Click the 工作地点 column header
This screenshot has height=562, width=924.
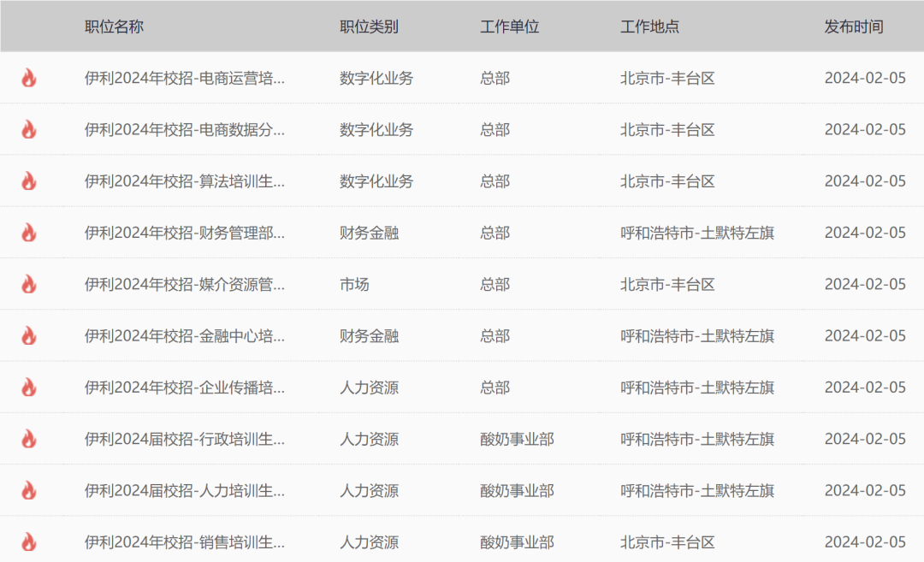tap(649, 27)
